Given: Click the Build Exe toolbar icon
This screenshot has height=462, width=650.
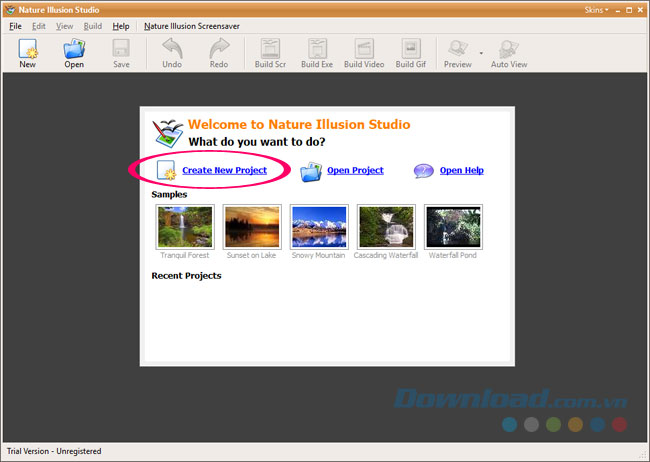Looking at the screenshot, I should [x=317, y=49].
